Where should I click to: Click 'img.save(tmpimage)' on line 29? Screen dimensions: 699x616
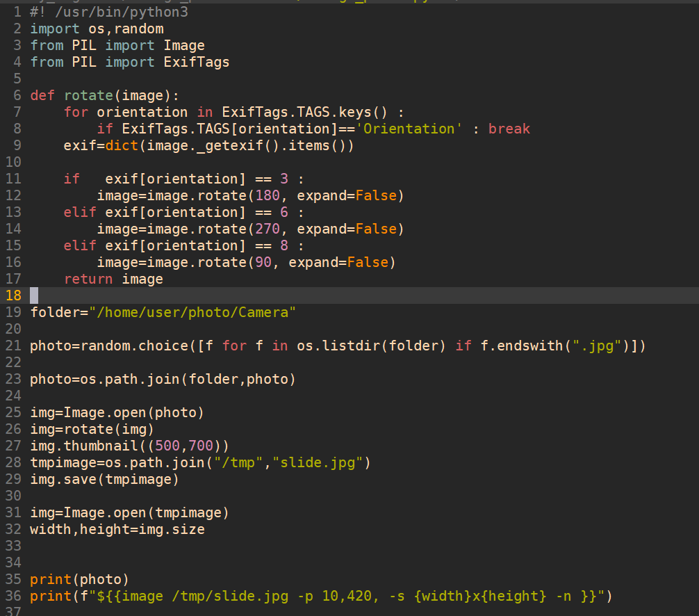(104, 480)
